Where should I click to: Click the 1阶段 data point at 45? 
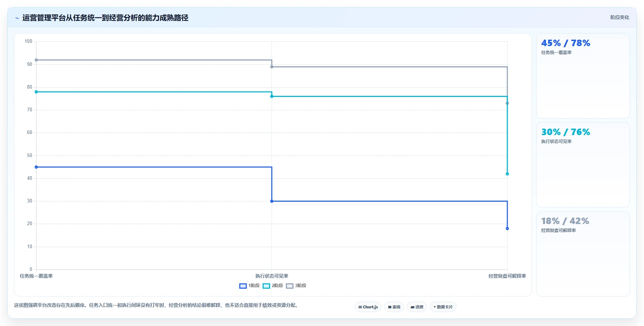coord(36,167)
